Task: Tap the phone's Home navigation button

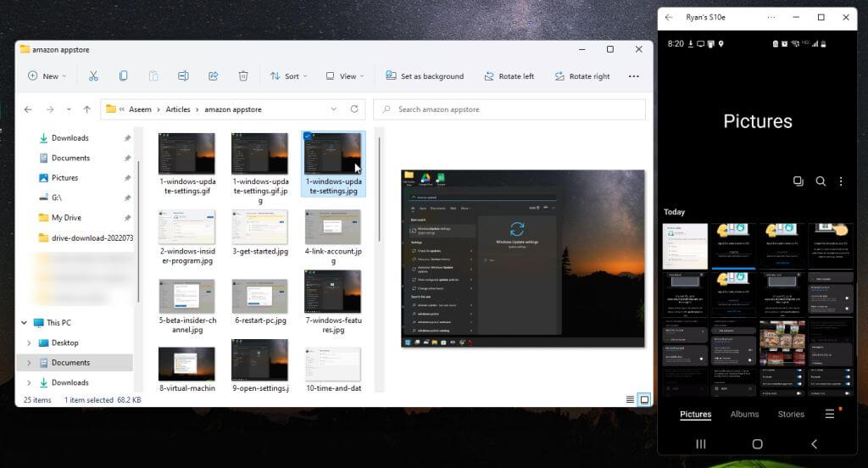Action: (757, 443)
